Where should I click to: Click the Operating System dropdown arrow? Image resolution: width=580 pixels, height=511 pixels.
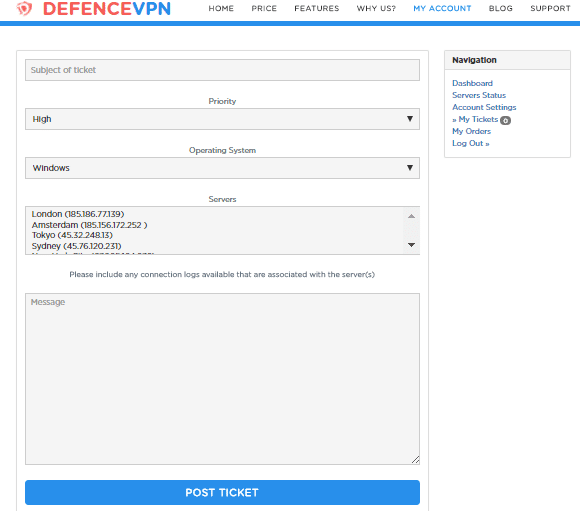[x=410, y=168]
